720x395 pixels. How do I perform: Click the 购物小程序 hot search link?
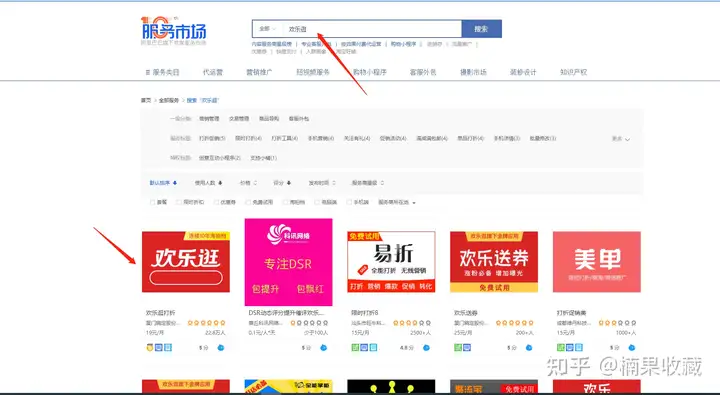(x=403, y=44)
